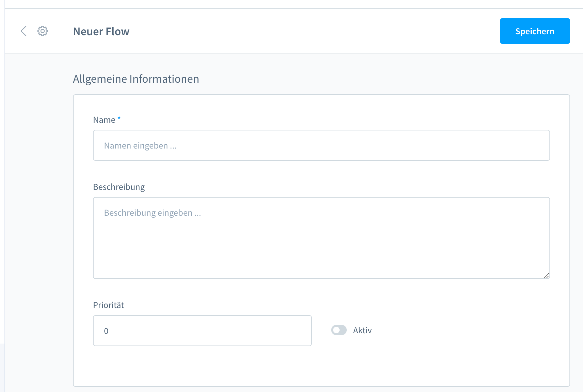This screenshot has width=583, height=392.
Task: Click the 0 value in Priorität
Action: (x=106, y=331)
